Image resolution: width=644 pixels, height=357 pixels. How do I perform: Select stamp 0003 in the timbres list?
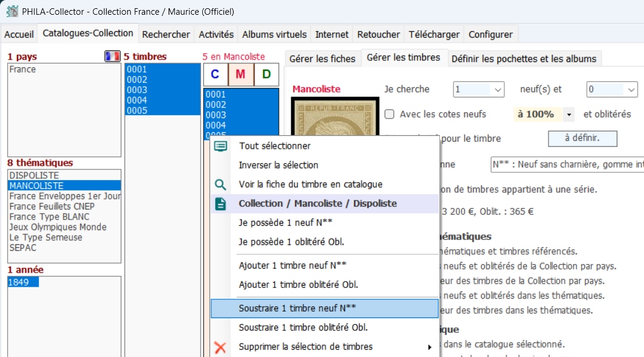[163, 90]
